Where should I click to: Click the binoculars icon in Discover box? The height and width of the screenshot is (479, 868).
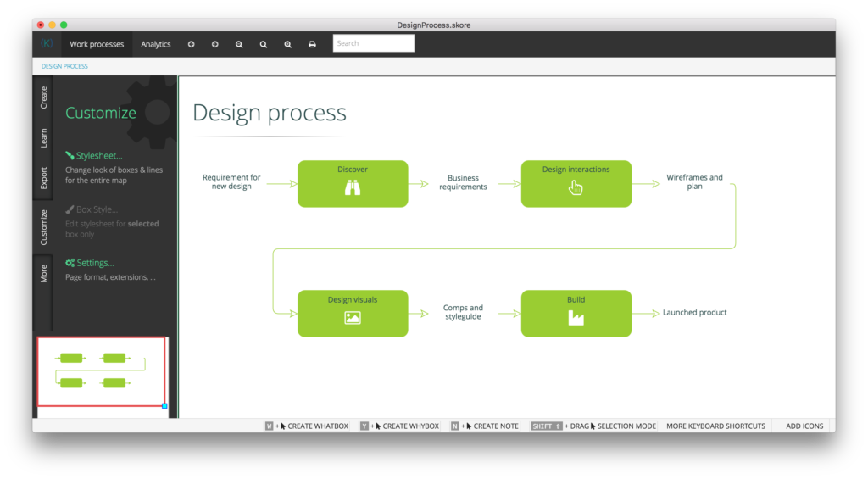(x=353, y=187)
